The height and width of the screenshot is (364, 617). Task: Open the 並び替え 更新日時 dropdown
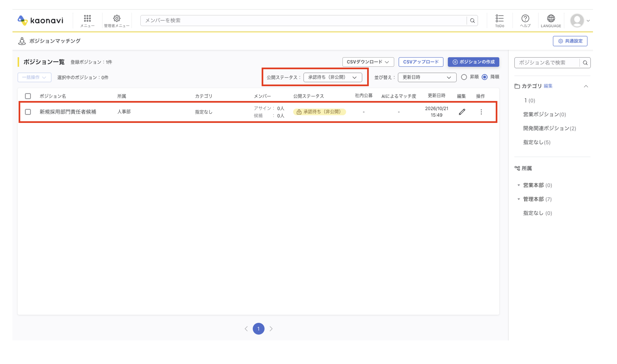427,77
